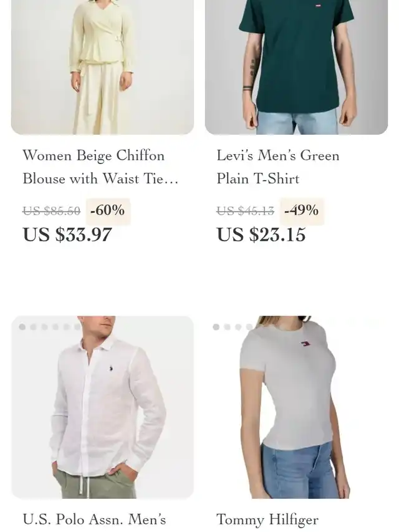Open the 'U.S. Polo Assn. Men's' product title
This screenshot has height=532, width=399.
[x=94, y=520]
